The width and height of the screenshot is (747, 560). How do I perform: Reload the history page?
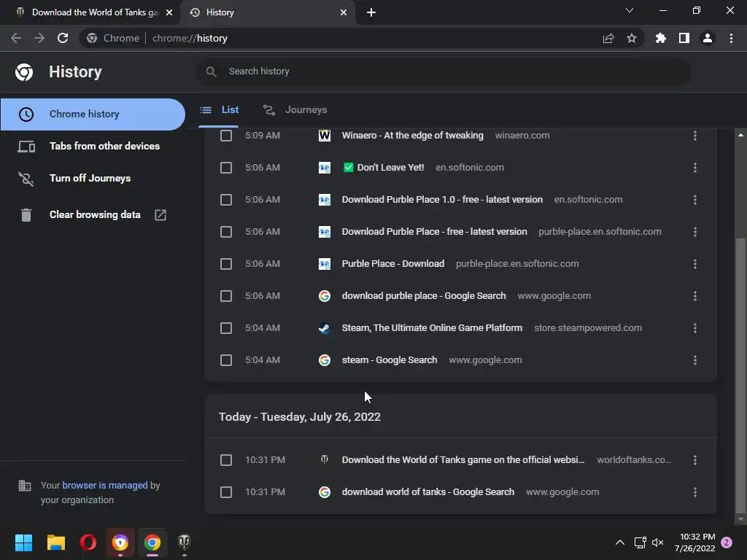[63, 38]
